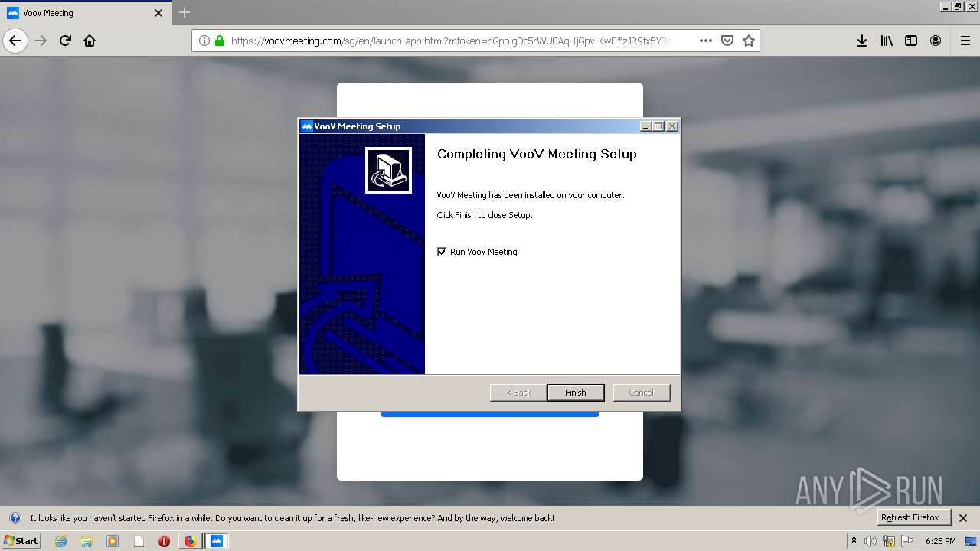Click the VooV Meeting Setup title icon
980x551 pixels.
tap(307, 126)
